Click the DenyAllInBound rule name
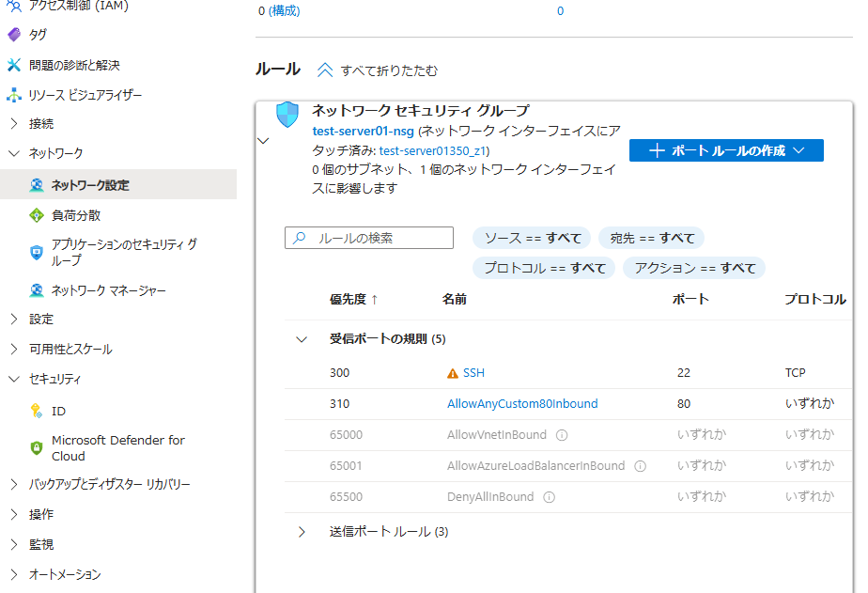The height and width of the screenshot is (593, 868). click(x=490, y=497)
